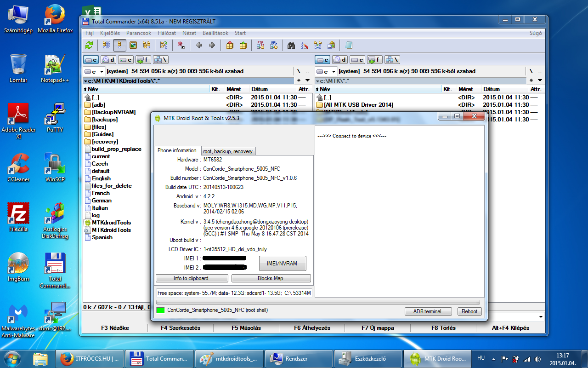
Task: Select drive e button in right panel
Action: 357,60
